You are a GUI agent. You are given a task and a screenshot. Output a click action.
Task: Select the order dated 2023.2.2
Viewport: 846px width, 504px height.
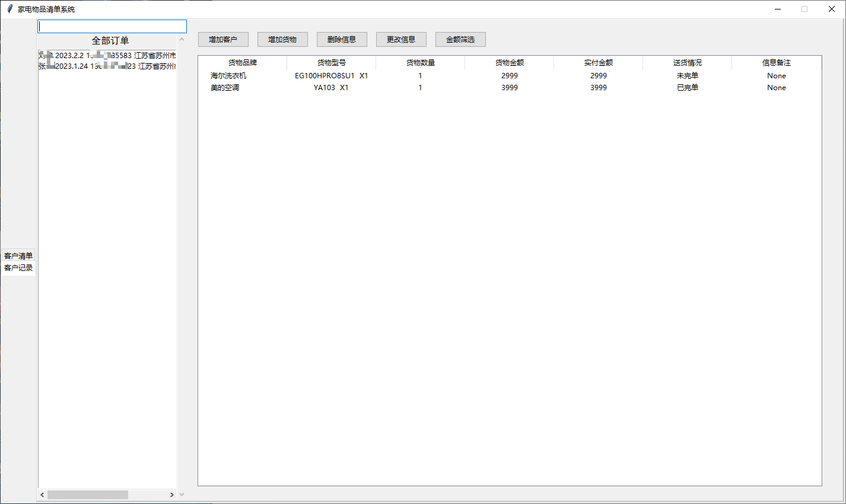tap(107, 56)
